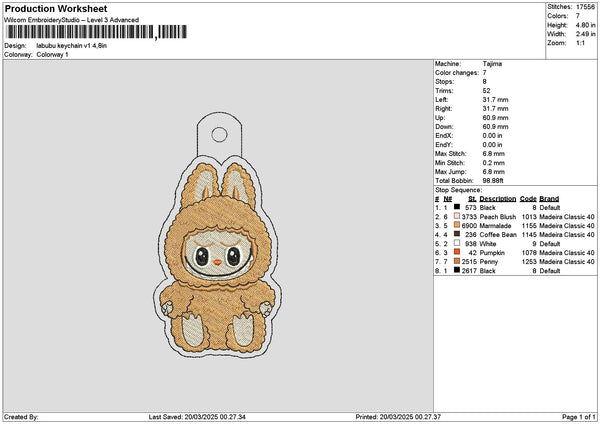The width and height of the screenshot is (600, 424).
Task: Click the "Description" column header
Action: tap(497, 199)
